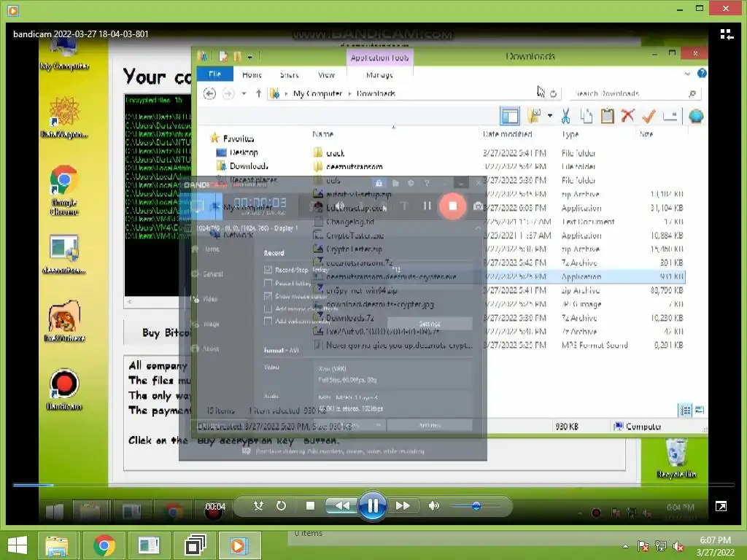Launch Google Chrome from the taskbar
747x560 pixels.
pyautogui.click(x=104, y=545)
